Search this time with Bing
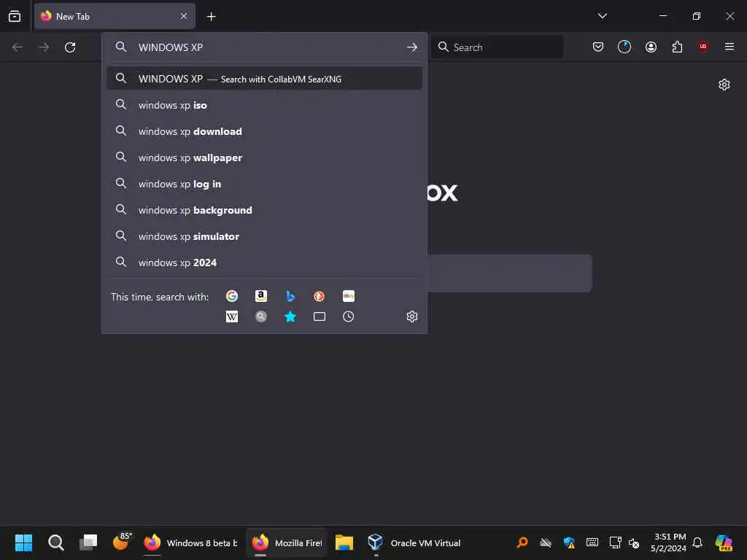 tap(290, 296)
